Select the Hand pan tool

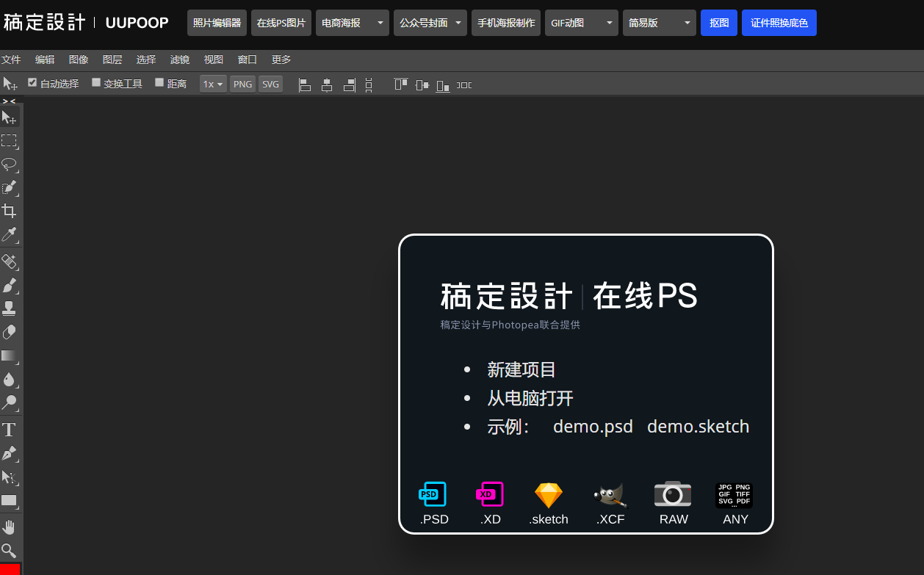pos(10,527)
